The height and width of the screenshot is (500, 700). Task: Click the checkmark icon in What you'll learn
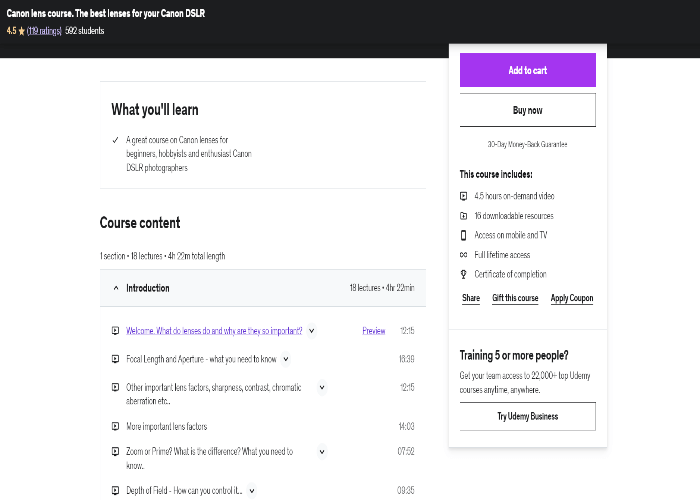point(115,140)
